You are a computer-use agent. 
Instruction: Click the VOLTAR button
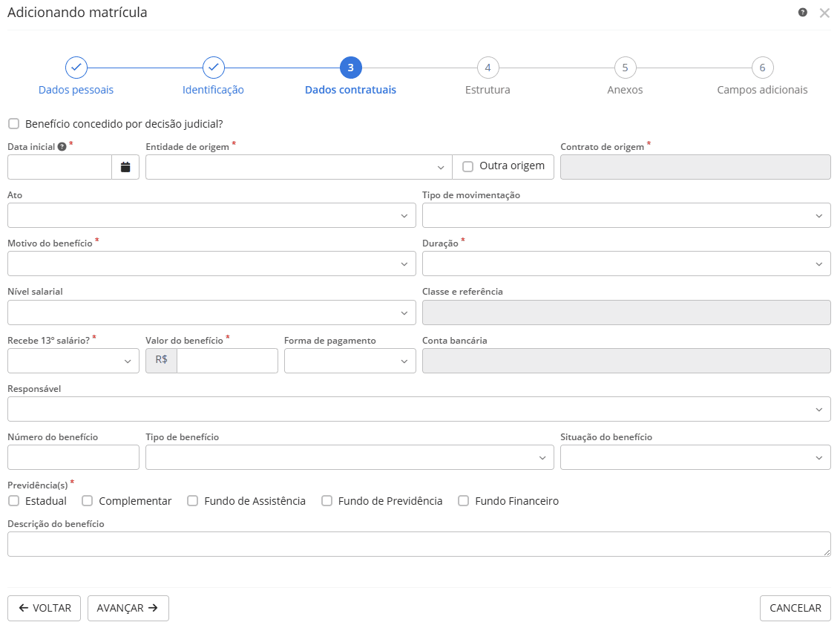45,608
